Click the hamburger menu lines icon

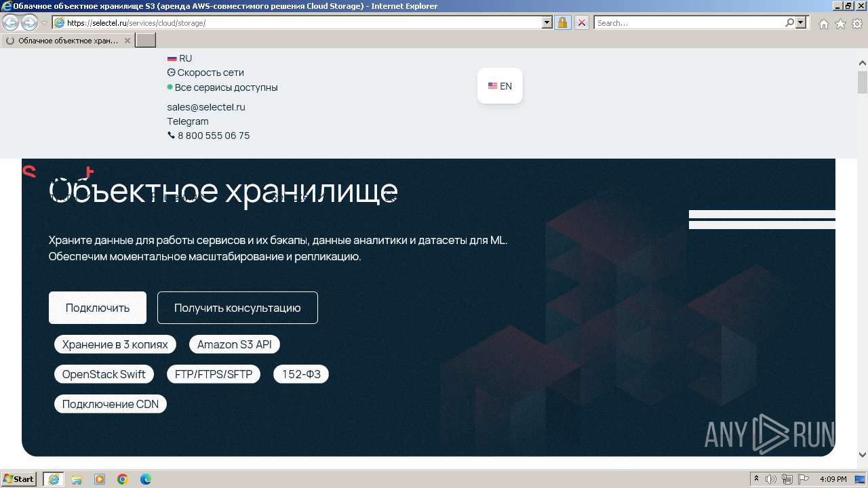pos(762,220)
